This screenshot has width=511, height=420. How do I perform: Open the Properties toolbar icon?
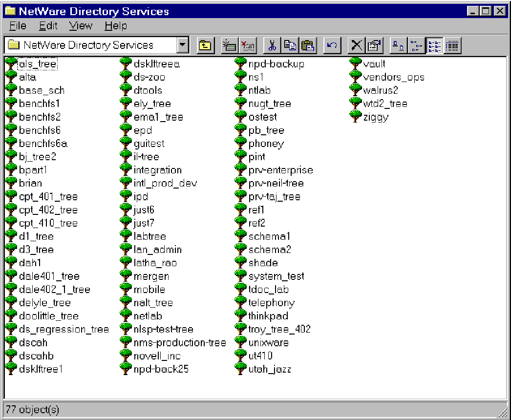tap(374, 45)
